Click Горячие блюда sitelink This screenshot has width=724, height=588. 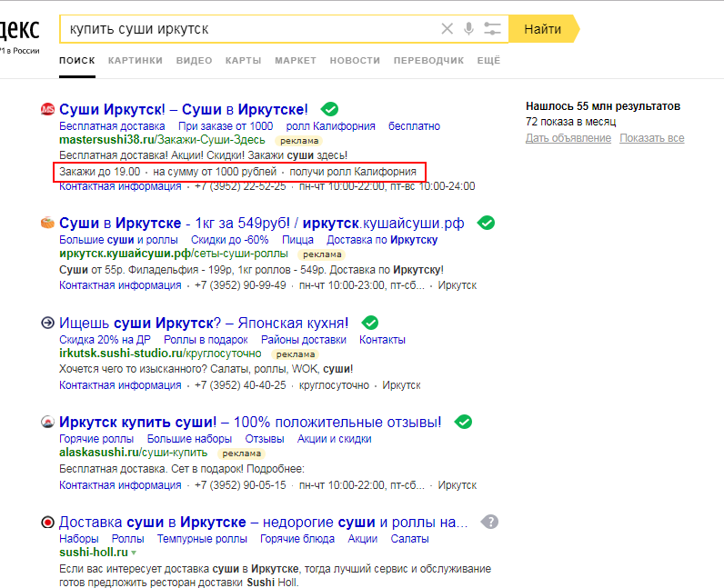coord(297,539)
